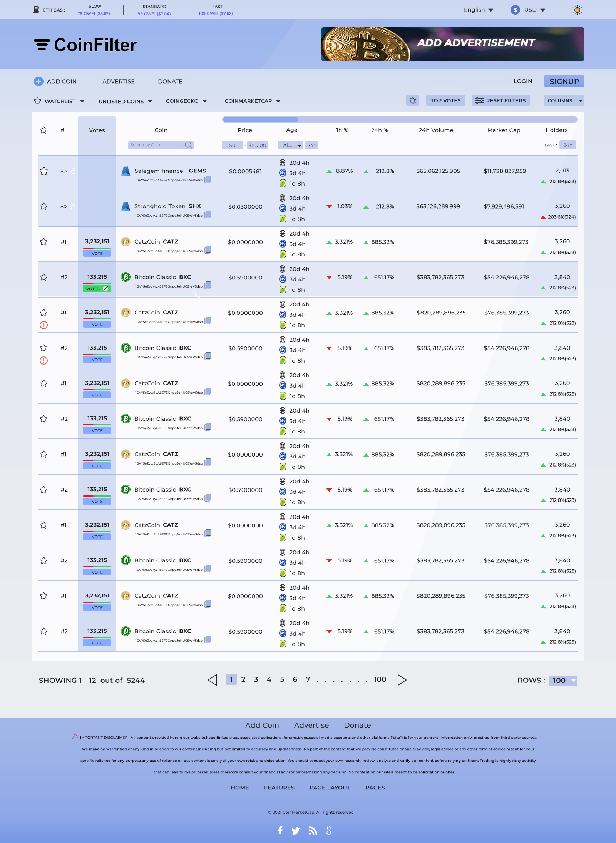The image size is (616, 843).
Task: Star Salegem finance for watchlist
Action: [x=44, y=171]
